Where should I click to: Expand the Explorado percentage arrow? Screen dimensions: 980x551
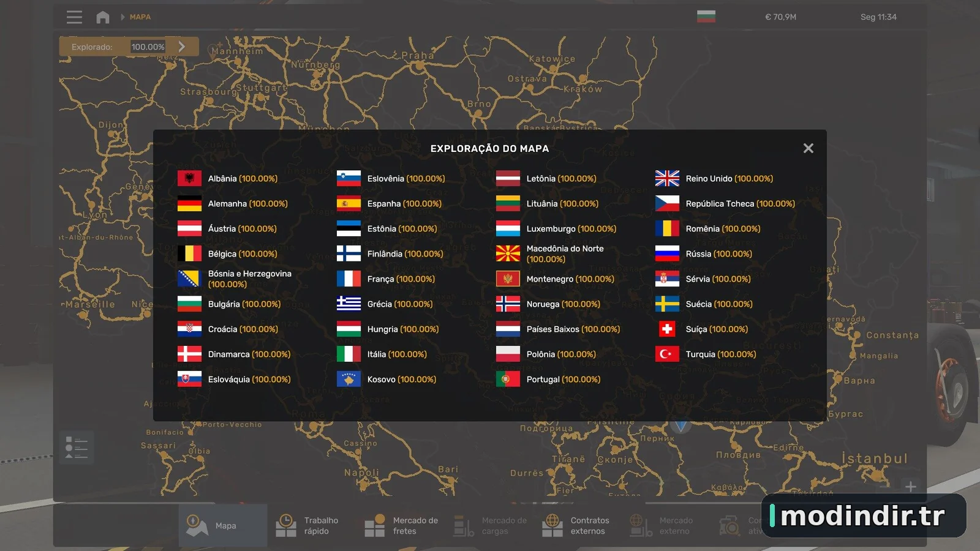[x=182, y=47]
